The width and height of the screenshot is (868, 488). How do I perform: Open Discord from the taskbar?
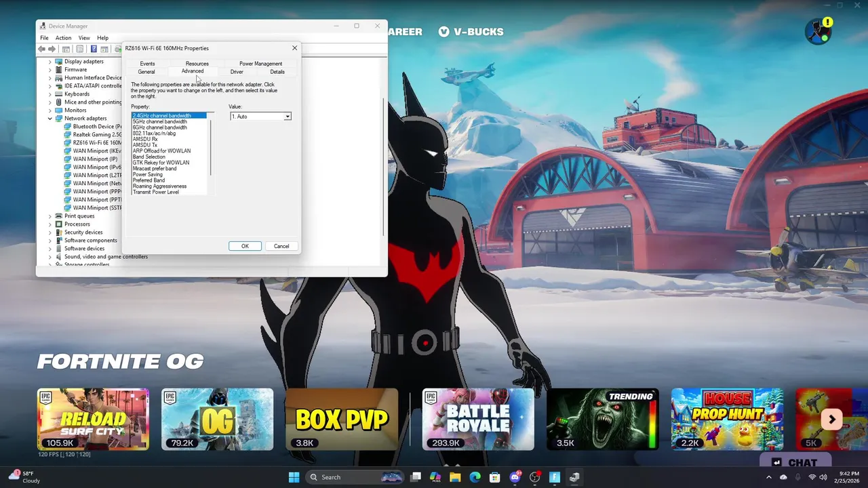515,477
